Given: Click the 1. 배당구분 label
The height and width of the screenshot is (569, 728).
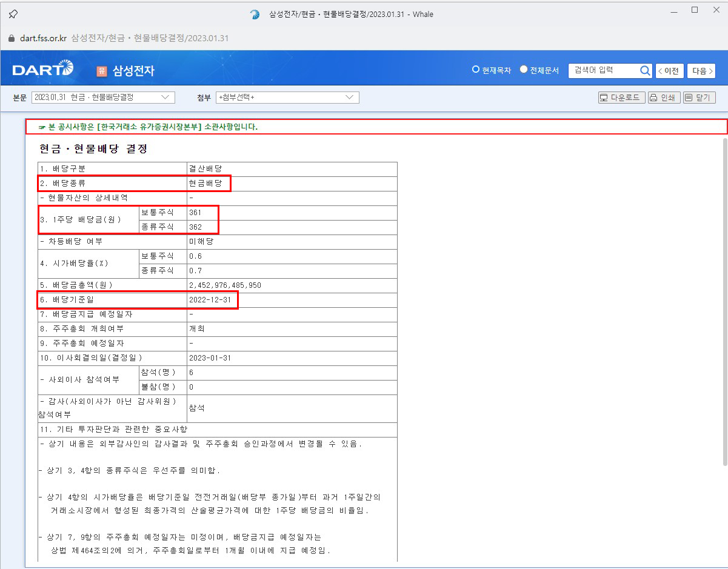Looking at the screenshot, I should (x=62, y=168).
